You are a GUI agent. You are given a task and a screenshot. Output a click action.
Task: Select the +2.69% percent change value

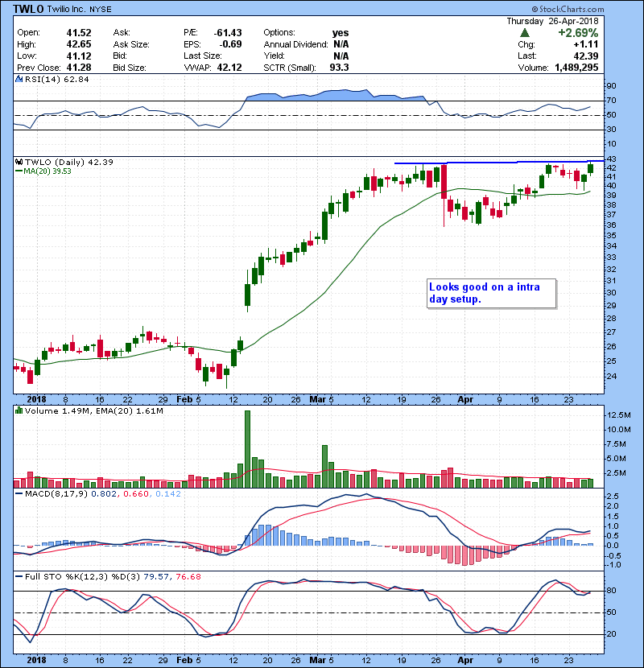click(578, 33)
